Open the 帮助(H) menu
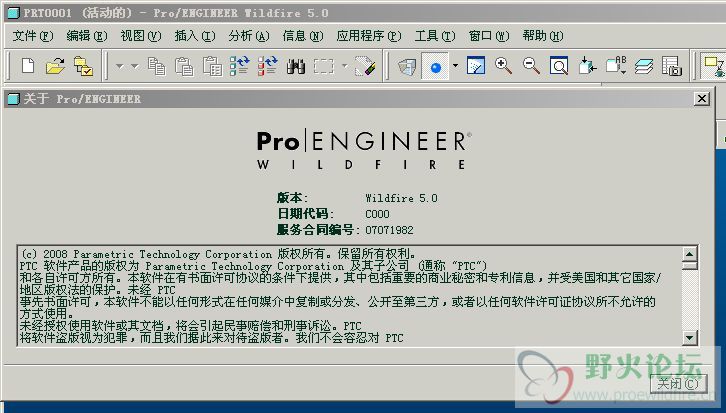The image size is (726, 413). (x=543, y=36)
